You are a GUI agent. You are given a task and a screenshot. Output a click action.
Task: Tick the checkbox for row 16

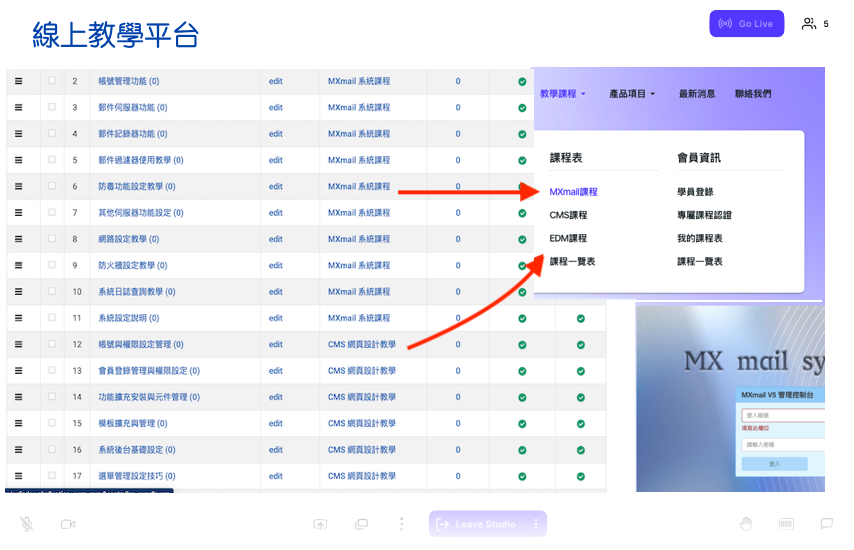(x=52, y=449)
